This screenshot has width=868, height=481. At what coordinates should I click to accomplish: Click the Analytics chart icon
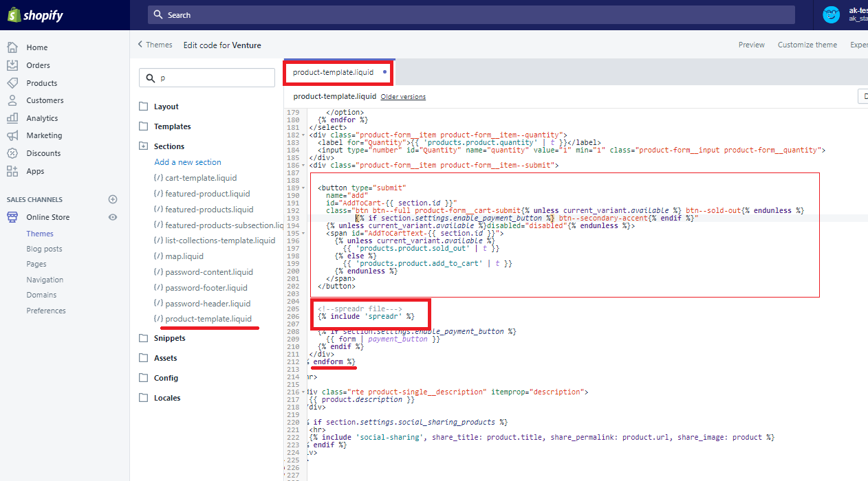click(12, 118)
